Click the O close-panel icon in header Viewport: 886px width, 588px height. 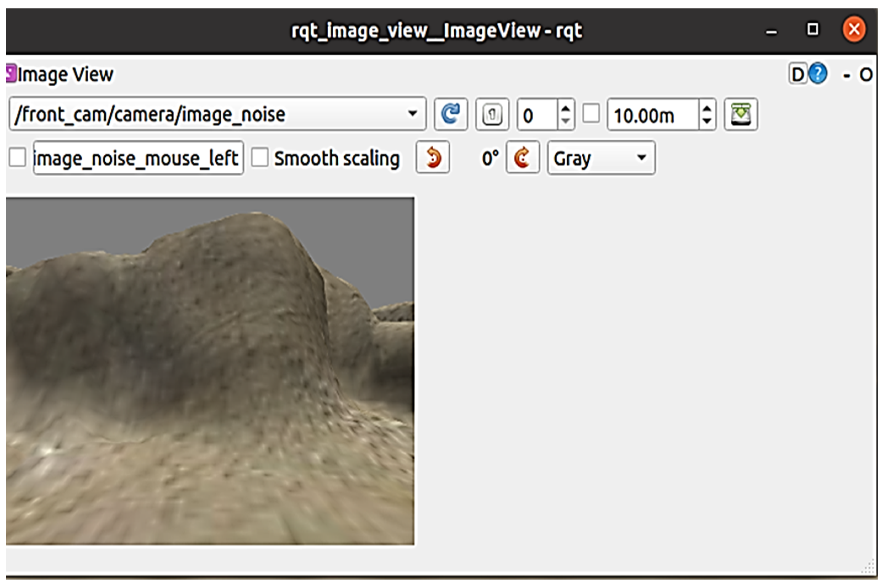pos(866,75)
